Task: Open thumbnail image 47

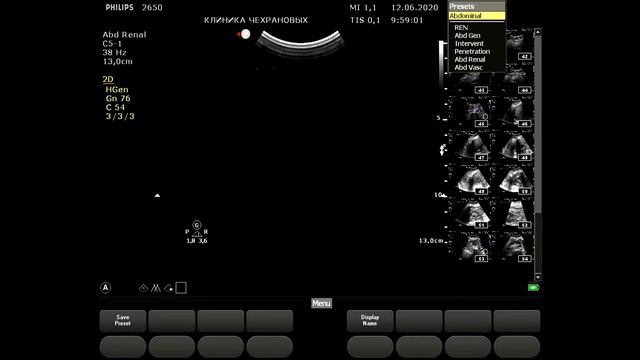Action: coord(471,146)
